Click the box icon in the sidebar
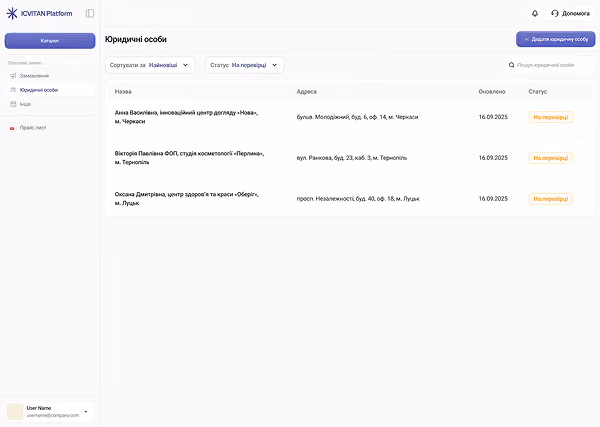 [x=13, y=104]
